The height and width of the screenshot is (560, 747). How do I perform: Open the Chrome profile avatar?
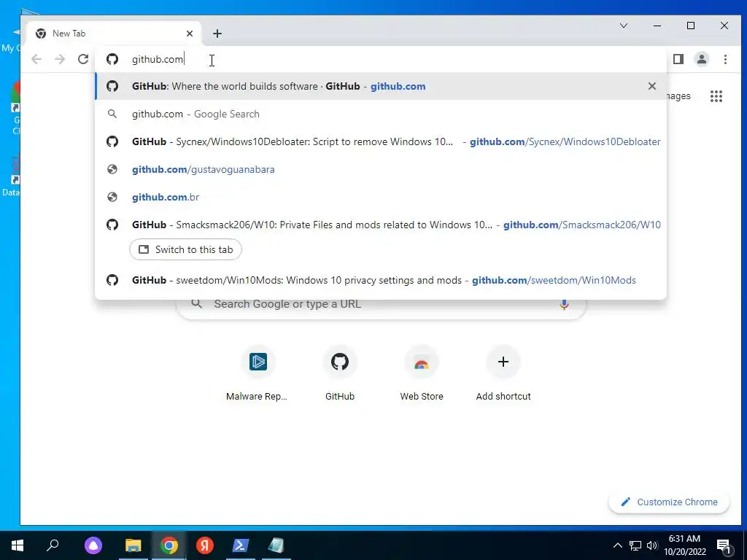pos(702,59)
